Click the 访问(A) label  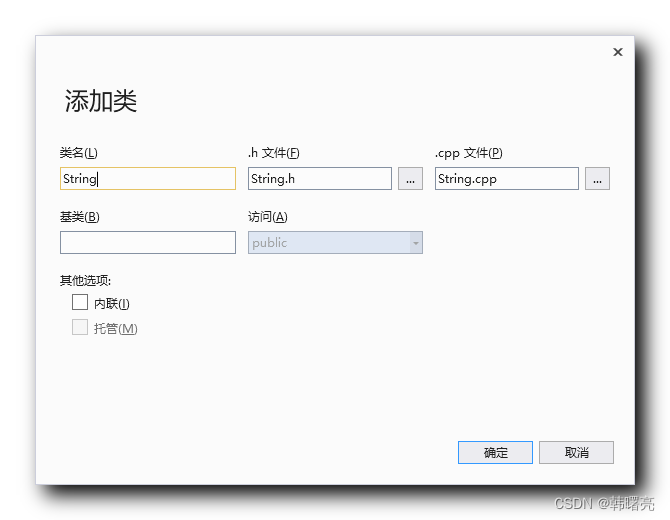(267, 217)
